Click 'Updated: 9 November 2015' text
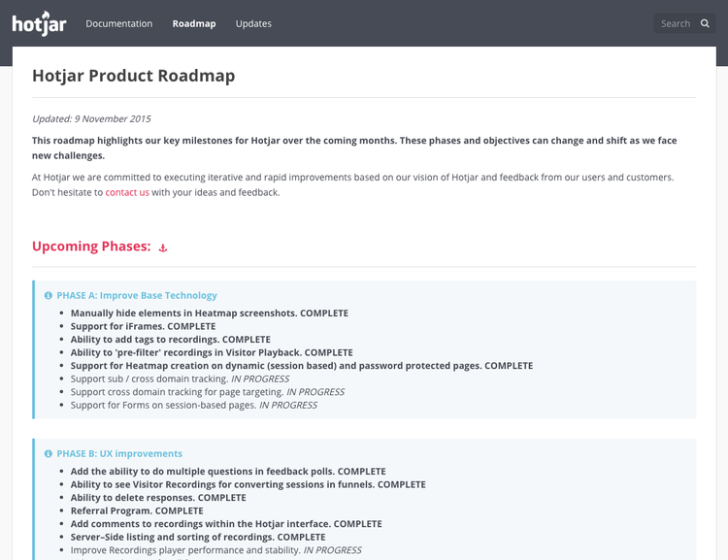Screen dimensions: 728x560 click(91, 118)
